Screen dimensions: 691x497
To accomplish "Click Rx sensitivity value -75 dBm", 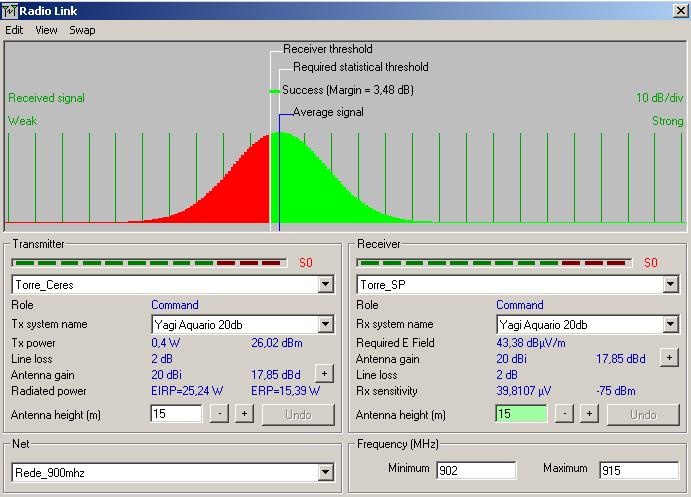I will pos(616,391).
